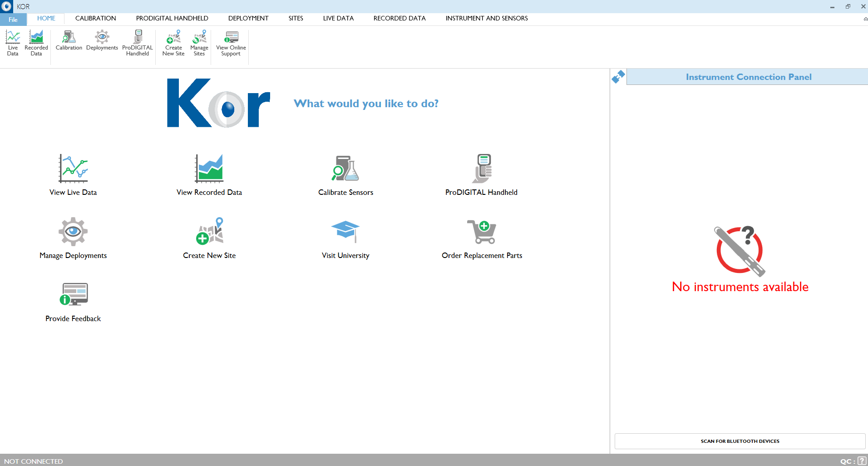Screen dimensions: 868x466
Task: Open the File menu
Action: (13, 19)
